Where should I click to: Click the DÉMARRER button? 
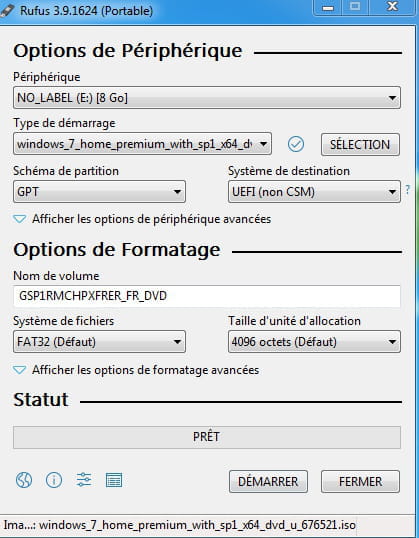[x=268, y=481]
